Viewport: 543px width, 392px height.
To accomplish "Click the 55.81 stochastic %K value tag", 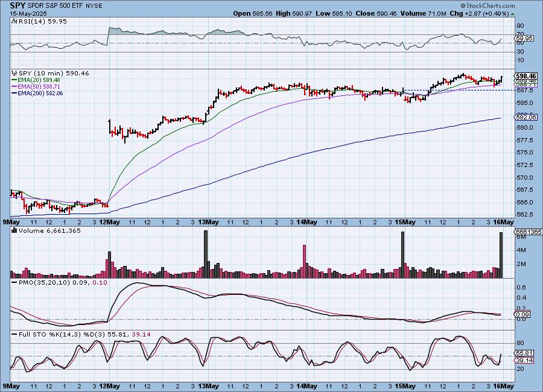I will (x=524, y=353).
